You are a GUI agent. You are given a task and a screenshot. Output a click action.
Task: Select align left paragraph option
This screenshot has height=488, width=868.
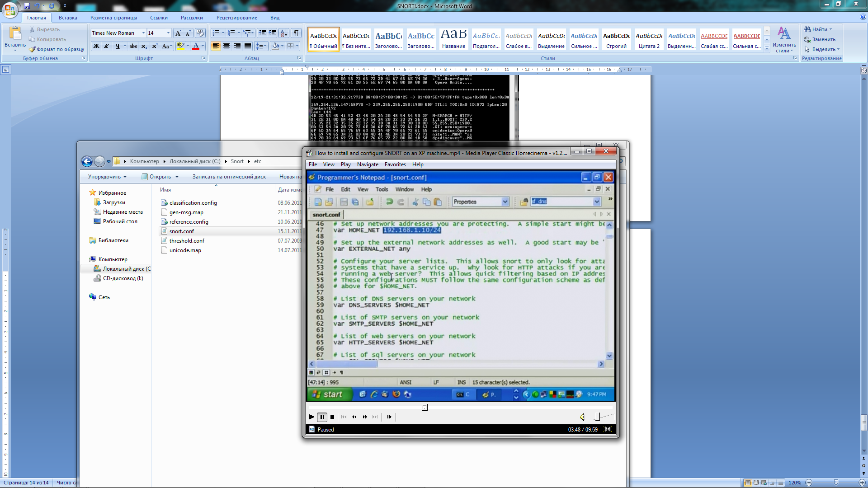coord(216,46)
